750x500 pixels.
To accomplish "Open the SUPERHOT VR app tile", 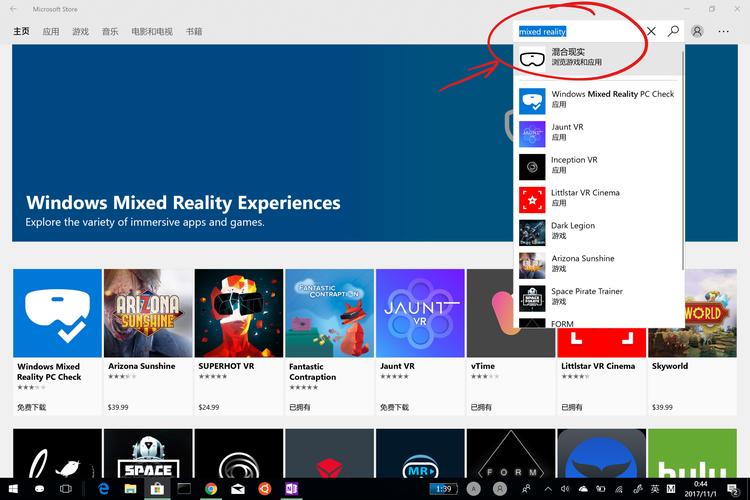I will pos(239,342).
